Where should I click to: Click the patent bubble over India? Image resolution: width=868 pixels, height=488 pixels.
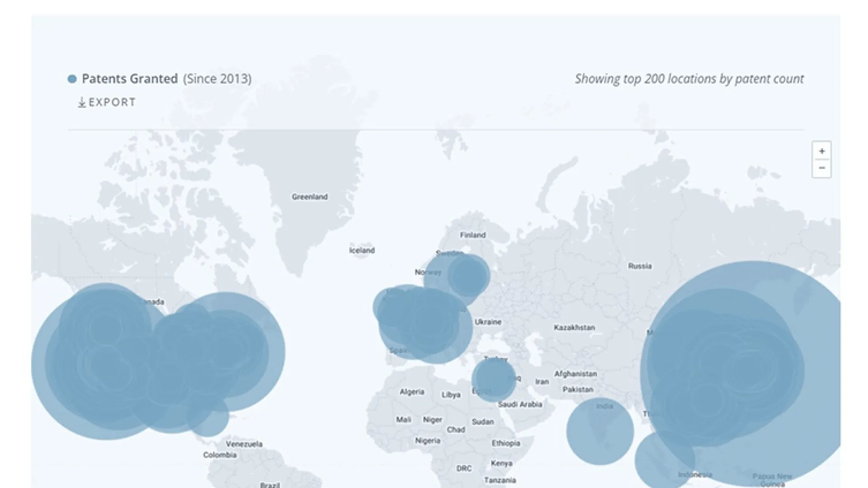tap(600, 431)
